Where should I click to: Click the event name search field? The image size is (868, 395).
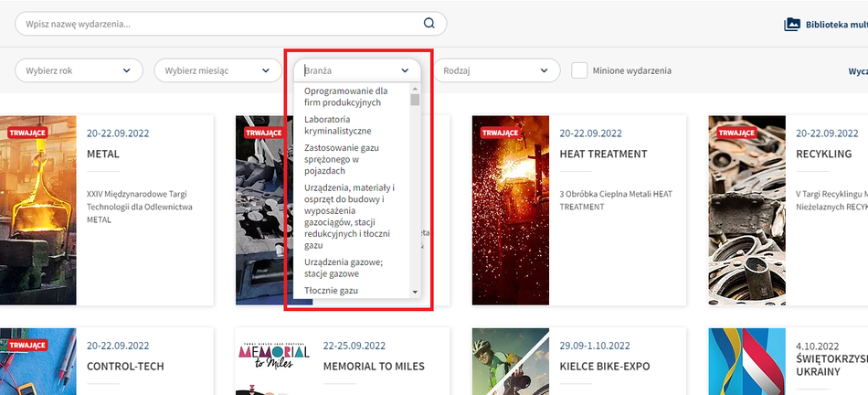[x=219, y=24]
